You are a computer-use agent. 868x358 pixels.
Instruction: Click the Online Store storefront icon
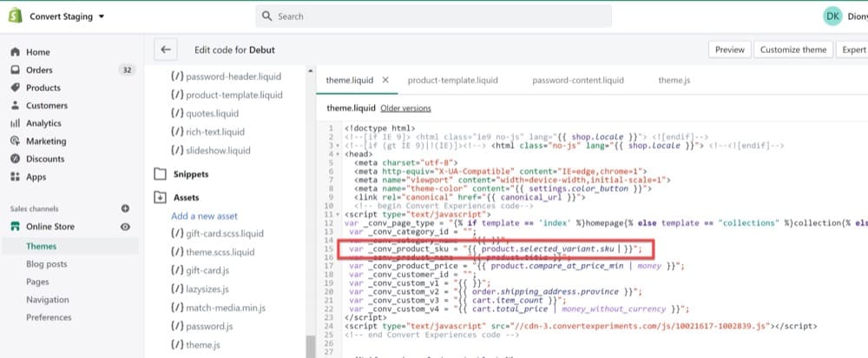pos(15,226)
